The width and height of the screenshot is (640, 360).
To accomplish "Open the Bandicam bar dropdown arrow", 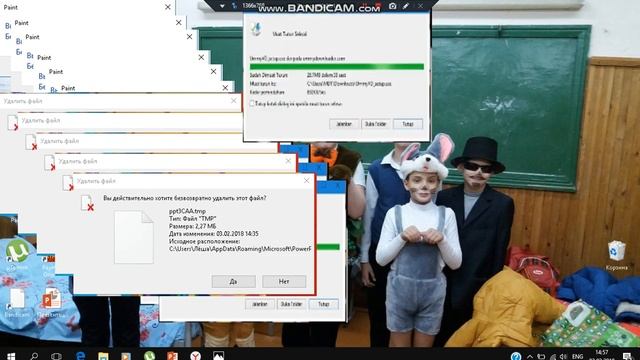I will [222, 6].
